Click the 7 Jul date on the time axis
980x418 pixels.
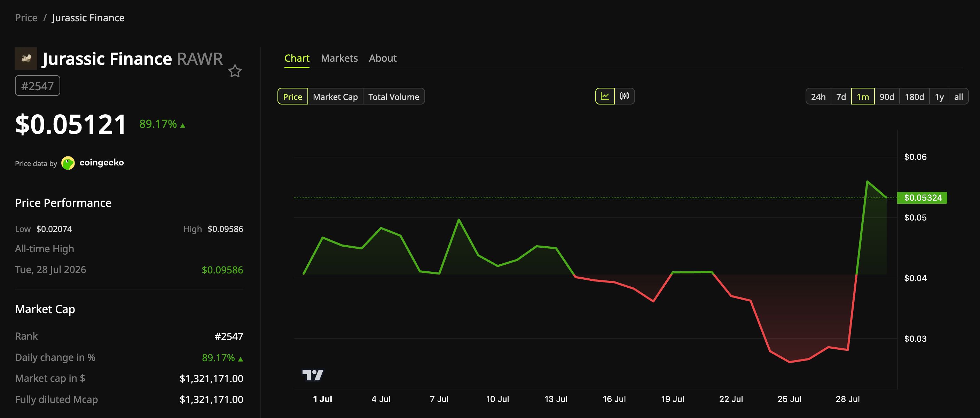[x=439, y=399]
